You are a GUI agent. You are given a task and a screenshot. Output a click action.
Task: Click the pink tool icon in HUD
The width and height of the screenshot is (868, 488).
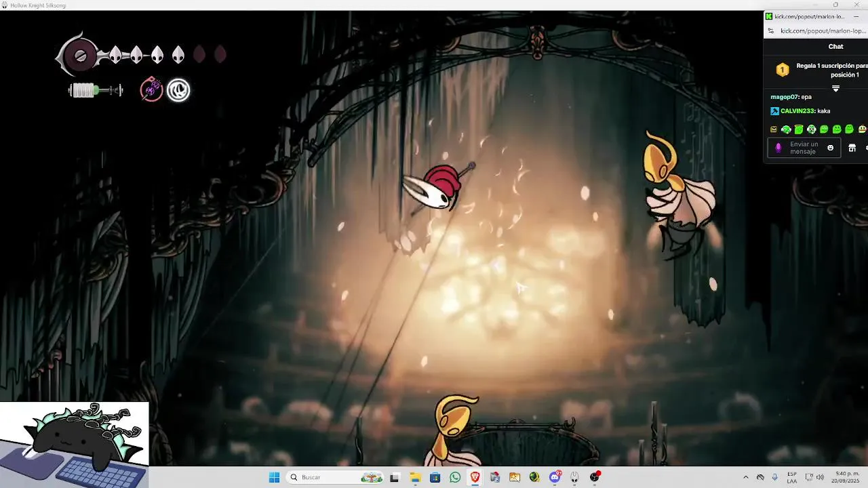pyautogui.click(x=151, y=89)
